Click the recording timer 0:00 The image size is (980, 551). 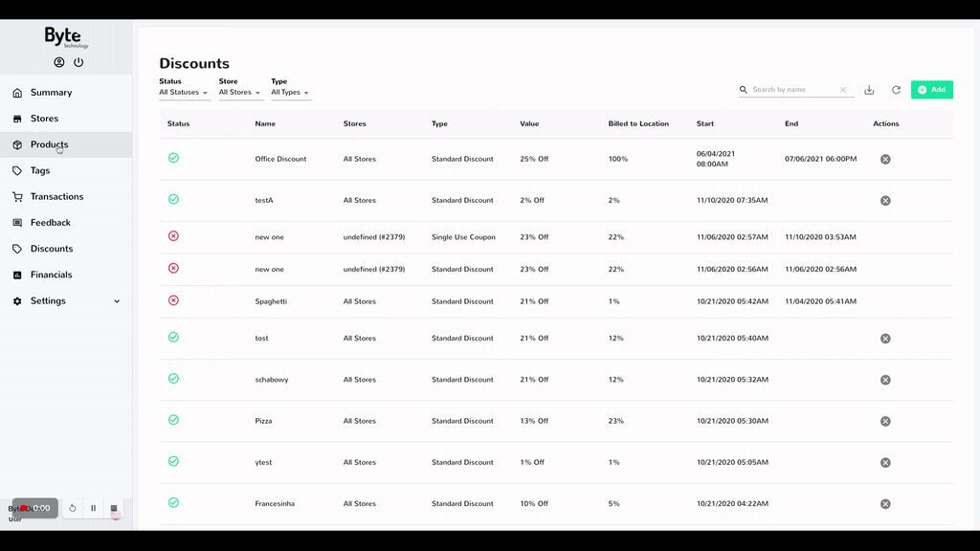tap(35, 509)
